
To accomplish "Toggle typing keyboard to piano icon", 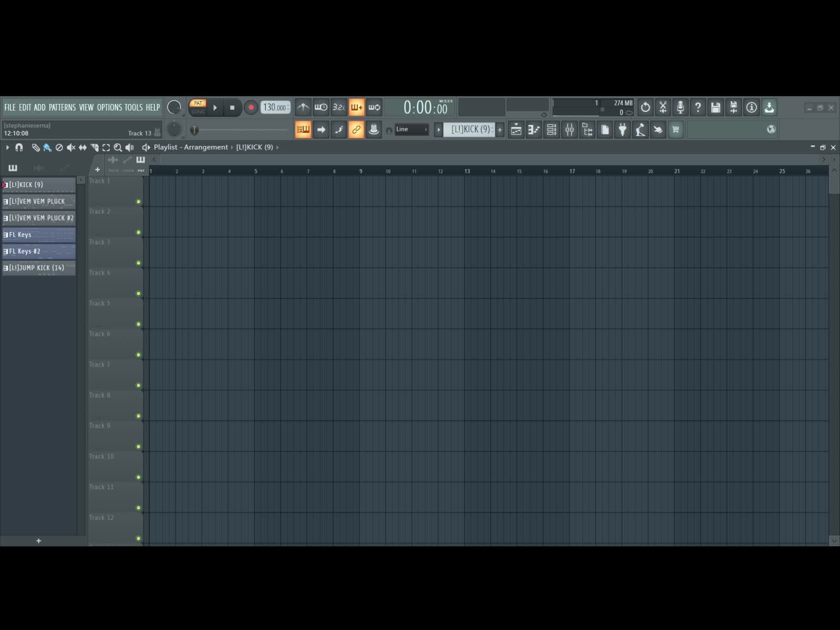I will tap(303, 129).
